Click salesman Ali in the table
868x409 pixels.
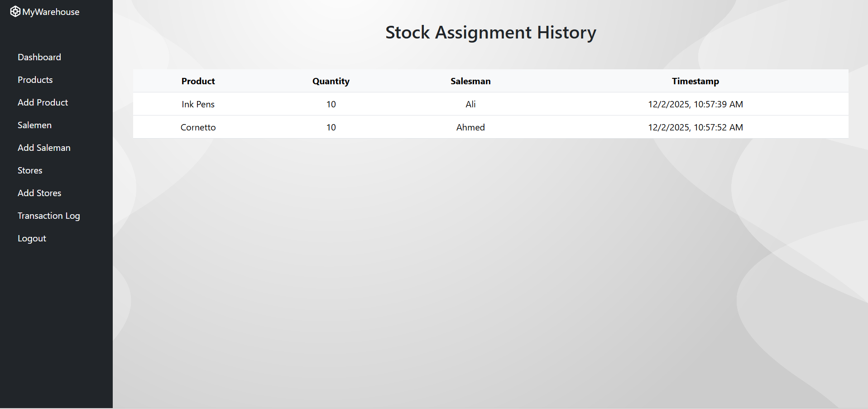[470, 104]
